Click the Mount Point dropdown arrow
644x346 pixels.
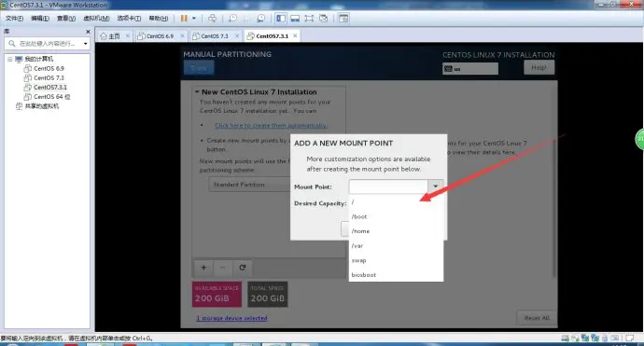tap(435, 187)
